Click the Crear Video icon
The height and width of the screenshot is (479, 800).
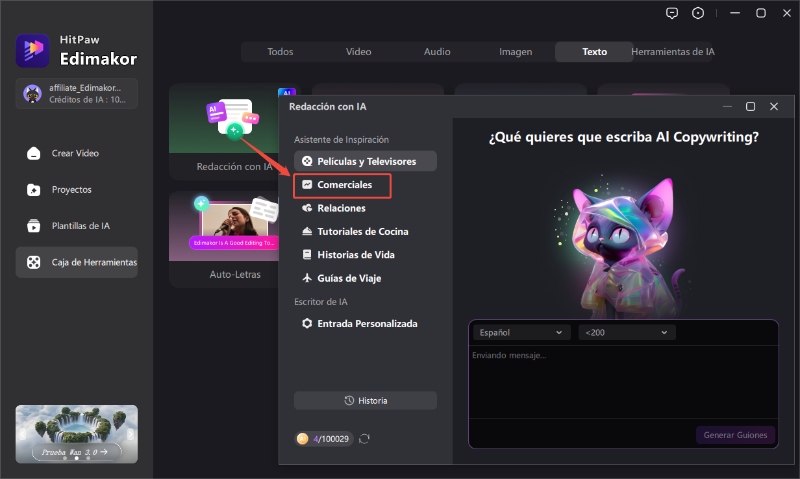tap(34, 153)
